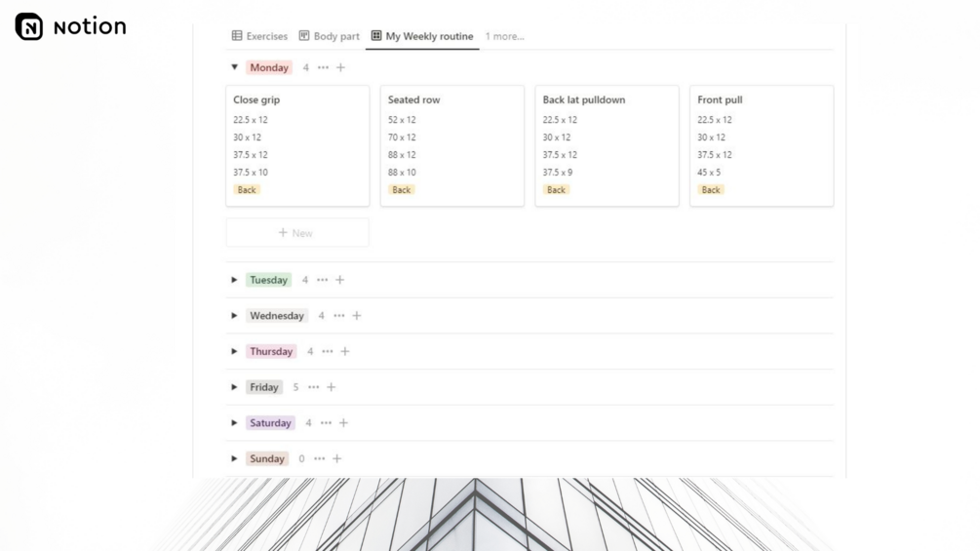Switch to the Exercises tab
This screenshot has width=980, height=551.
tap(259, 36)
